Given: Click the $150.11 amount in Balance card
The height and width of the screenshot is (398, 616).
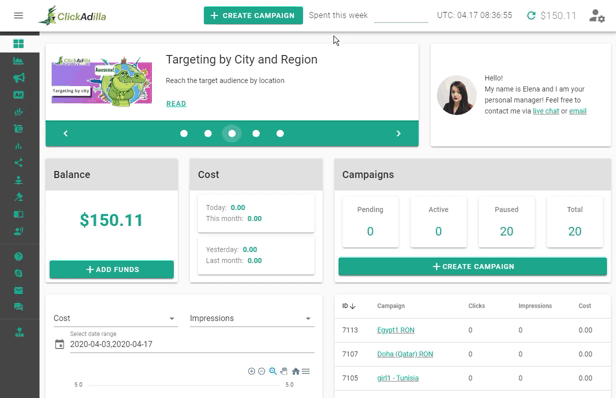Looking at the screenshot, I should point(112,220).
